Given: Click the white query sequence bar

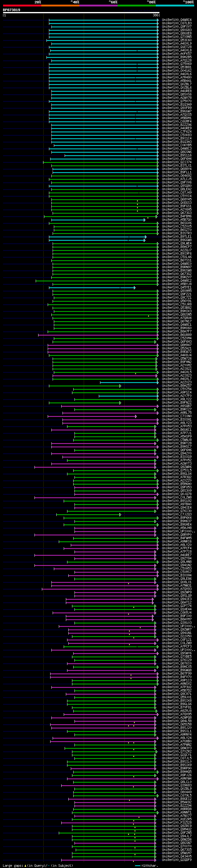Looking at the screenshot, I should pos(81,13).
